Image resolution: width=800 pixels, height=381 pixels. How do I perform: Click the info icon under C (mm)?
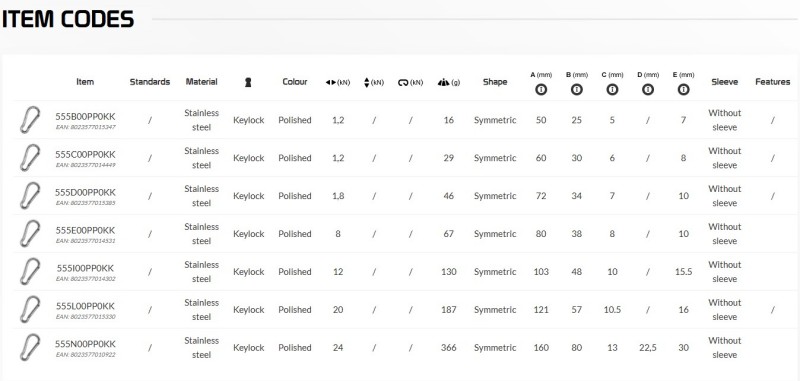(612, 90)
